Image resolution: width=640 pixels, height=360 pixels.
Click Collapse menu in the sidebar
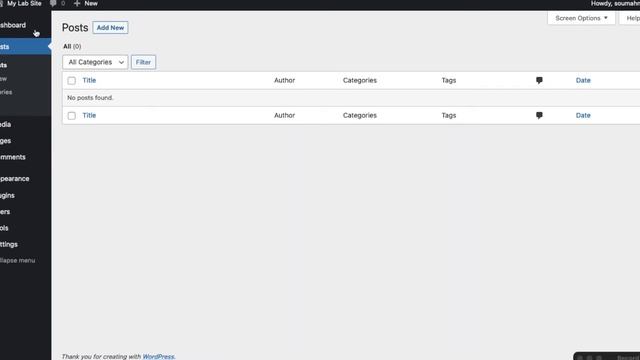(18, 260)
